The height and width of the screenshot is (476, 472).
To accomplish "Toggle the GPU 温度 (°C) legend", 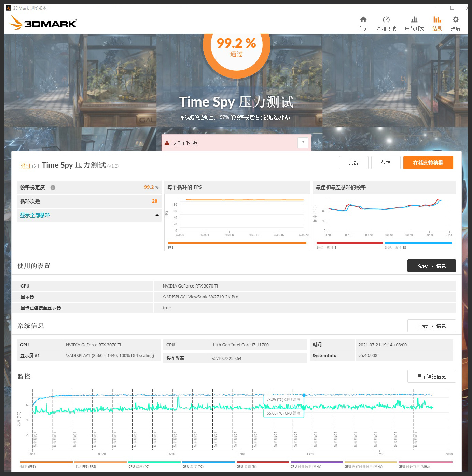I will [208, 465].
